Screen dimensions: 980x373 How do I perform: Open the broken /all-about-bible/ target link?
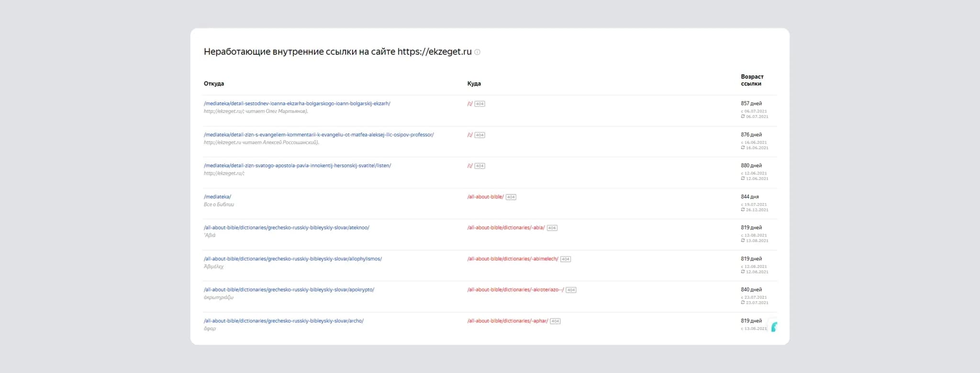pos(485,197)
